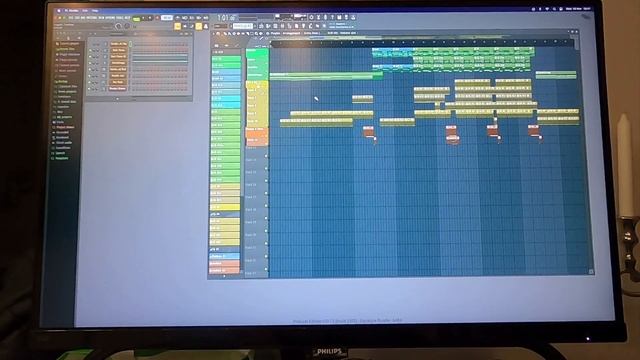Toggle green PAT/SONG mode switch
The image size is (640, 360).
tap(136, 19)
